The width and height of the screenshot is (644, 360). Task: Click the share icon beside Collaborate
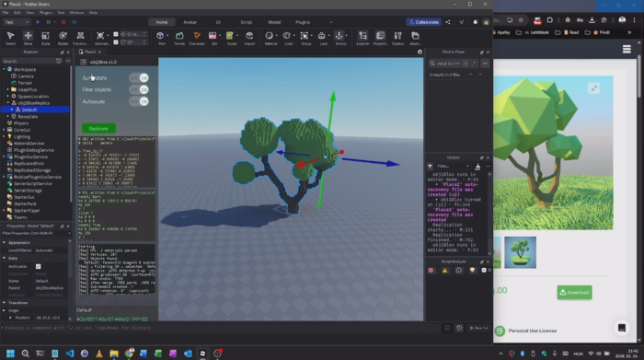pos(448,22)
